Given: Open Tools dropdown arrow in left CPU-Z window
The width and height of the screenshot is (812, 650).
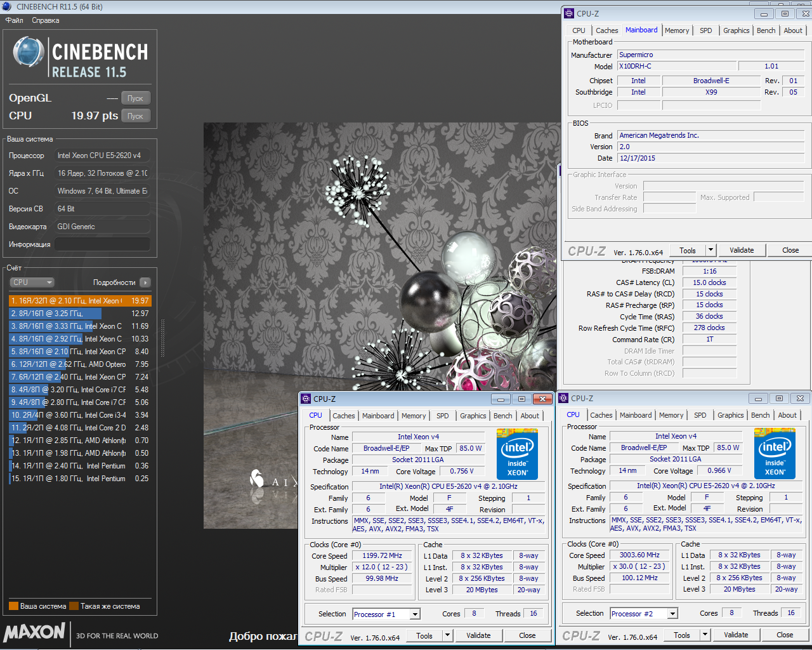Looking at the screenshot, I should [x=447, y=635].
